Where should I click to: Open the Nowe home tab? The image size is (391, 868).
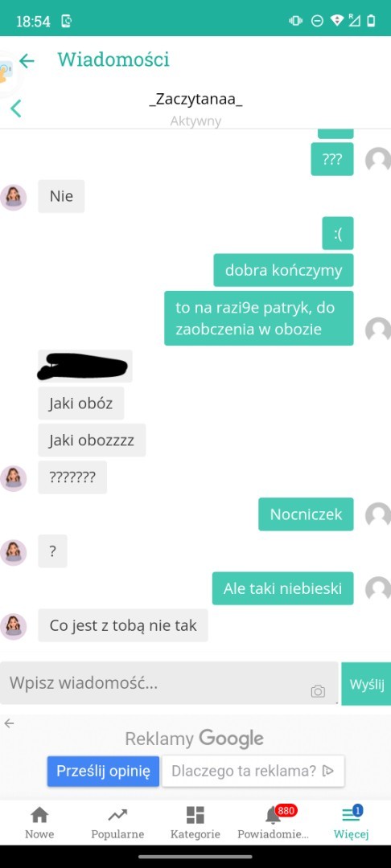tap(39, 822)
